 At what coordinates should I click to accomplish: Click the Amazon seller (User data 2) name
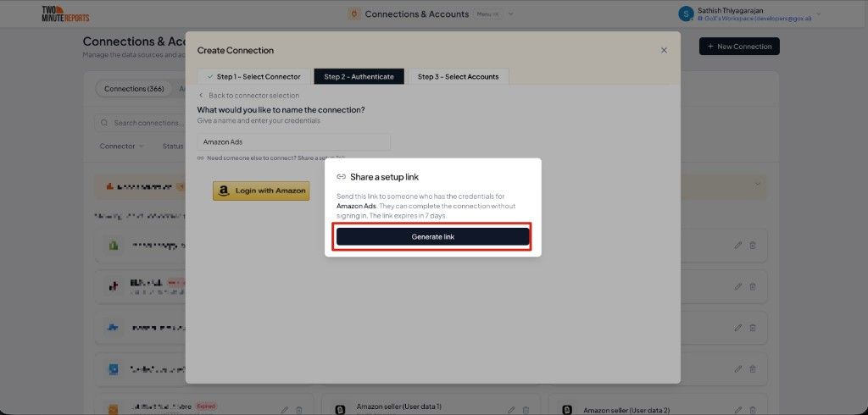(x=626, y=410)
